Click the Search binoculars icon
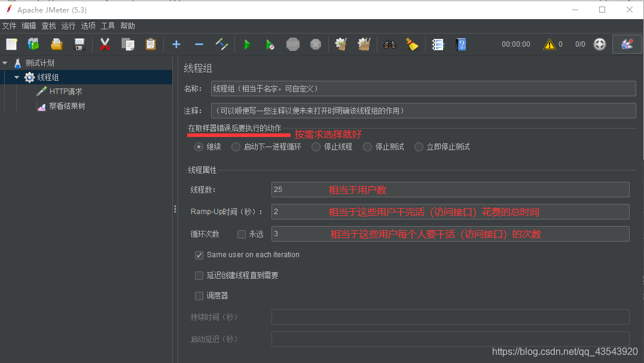The width and height of the screenshot is (644, 363). pyautogui.click(x=389, y=44)
